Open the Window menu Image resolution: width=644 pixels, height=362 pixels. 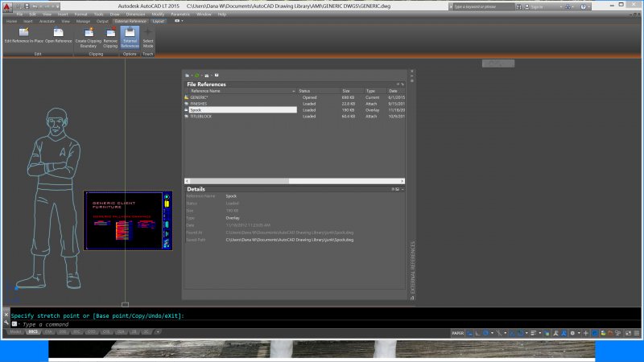[204, 14]
